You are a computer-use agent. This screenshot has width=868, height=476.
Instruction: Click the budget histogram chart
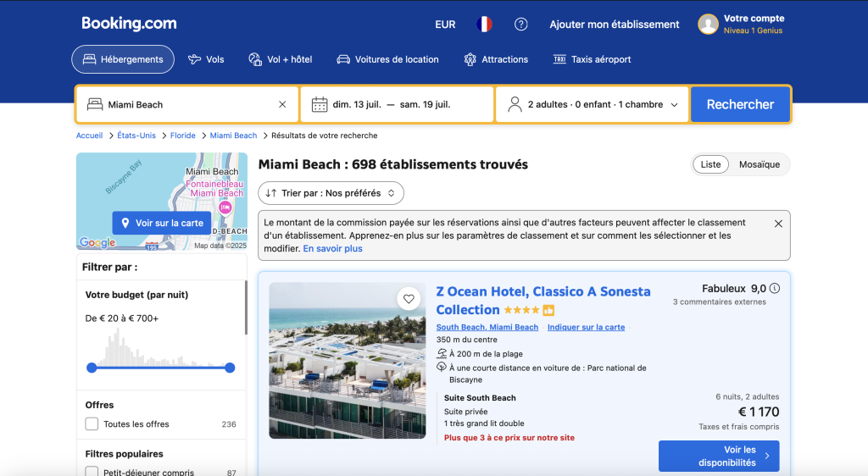(160, 347)
